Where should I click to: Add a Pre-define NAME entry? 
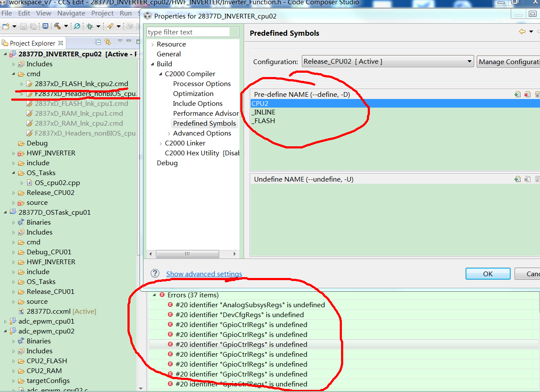[x=518, y=94]
